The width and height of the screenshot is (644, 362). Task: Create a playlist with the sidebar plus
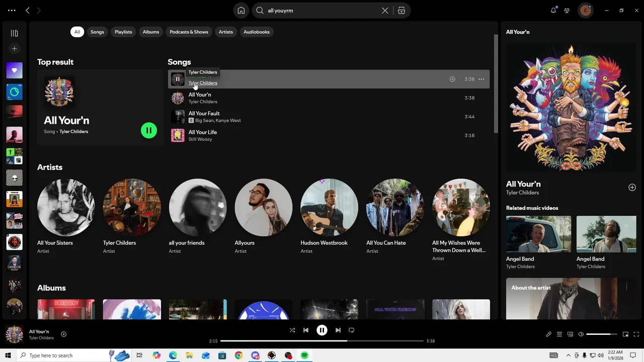pos(14,49)
